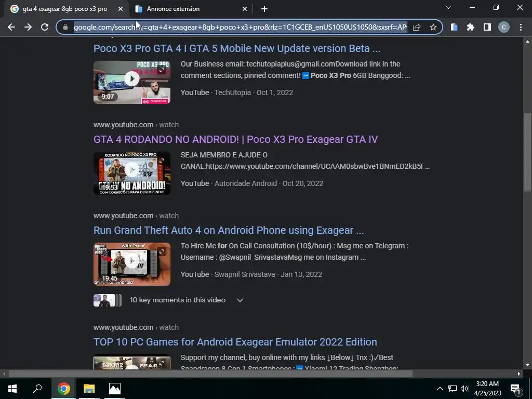
Task: Open the volume tray icon
Action: point(464,389)
